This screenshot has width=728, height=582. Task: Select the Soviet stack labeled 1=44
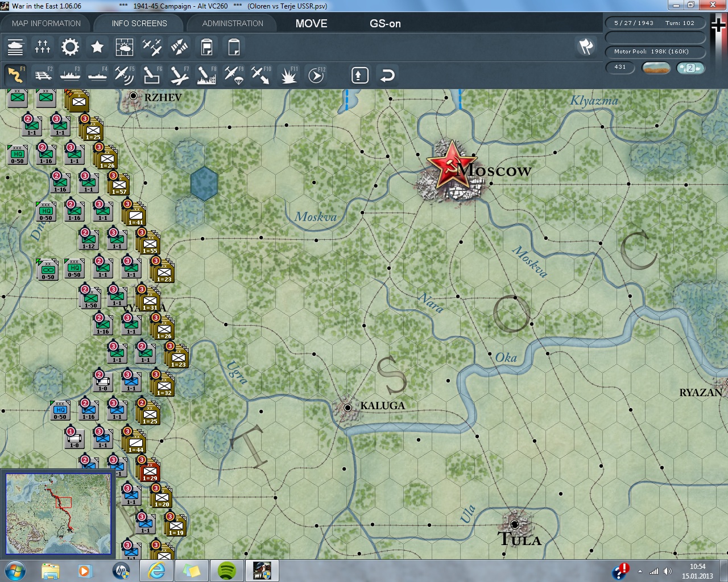(x=135, y=442)
